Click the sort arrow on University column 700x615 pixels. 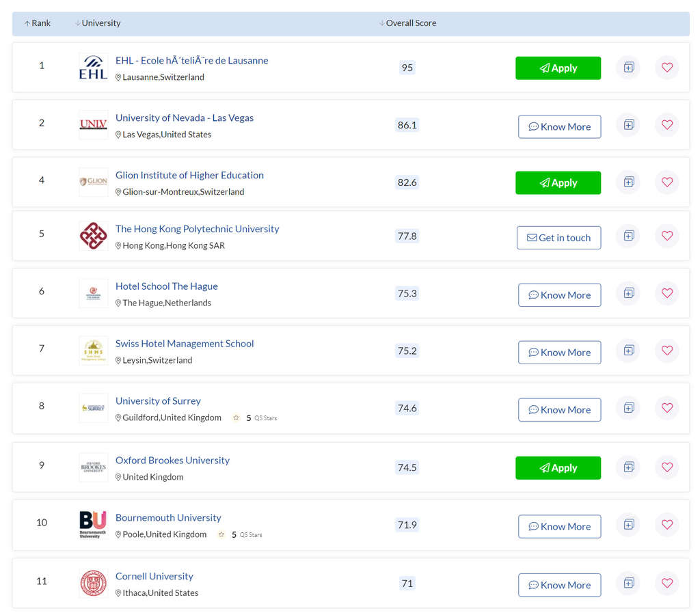77,23
